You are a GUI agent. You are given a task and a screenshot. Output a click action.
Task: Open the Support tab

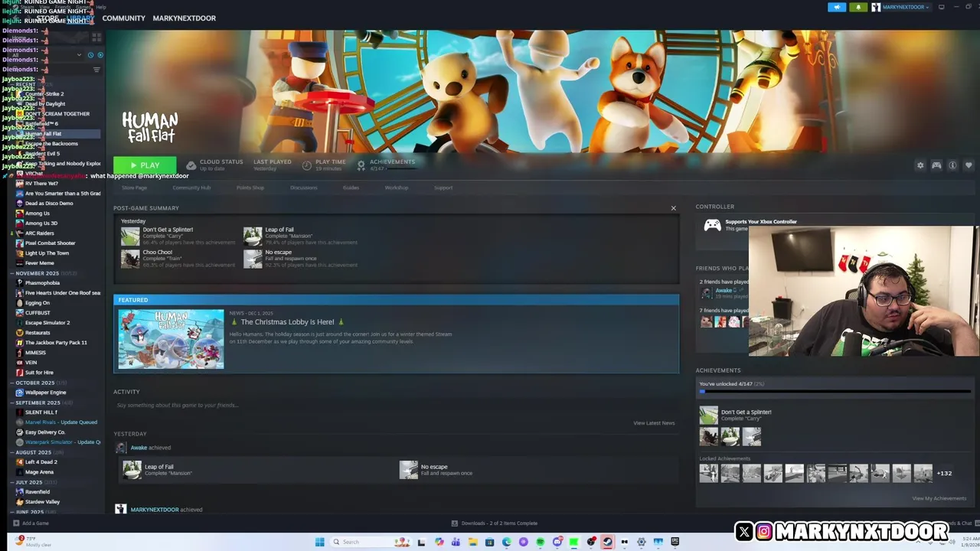(x=443, y=187)
